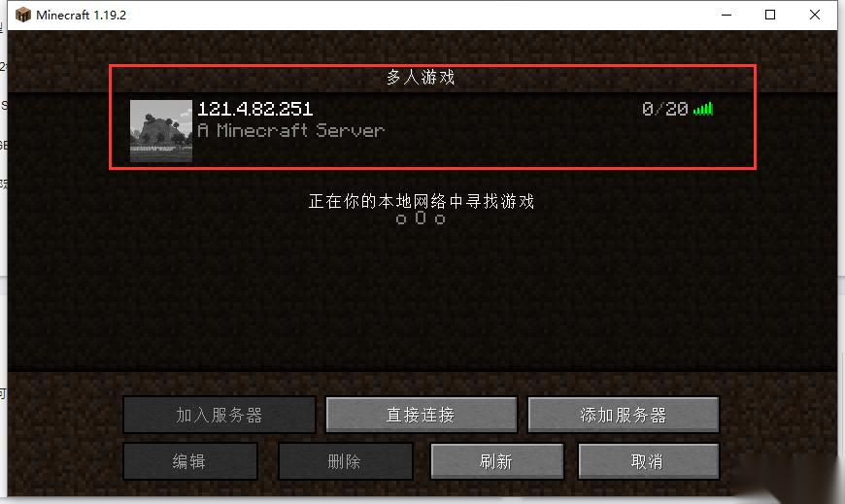This screenshot has width=845, height=504.
Task: Click 添加服务器 to add a server
Action: pyautogui.click(x=624, y=415)
